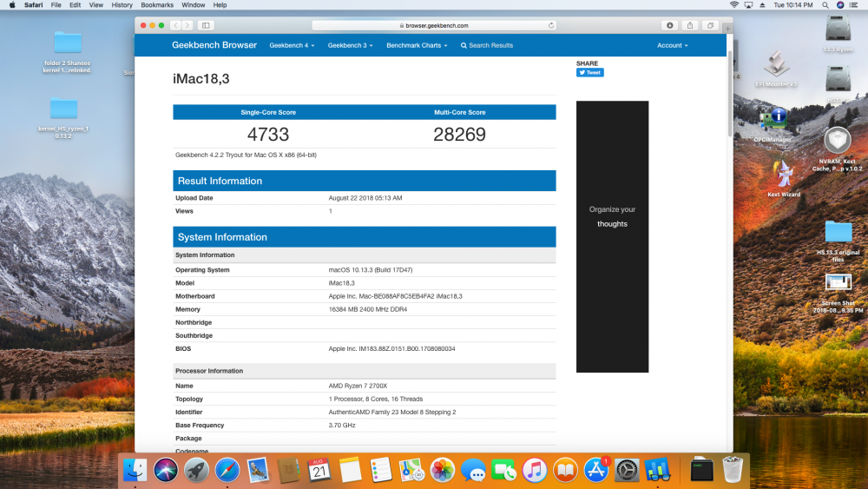Open Contacts book icon in Dock
Viewport: 868px width, 489px height.
288,470
